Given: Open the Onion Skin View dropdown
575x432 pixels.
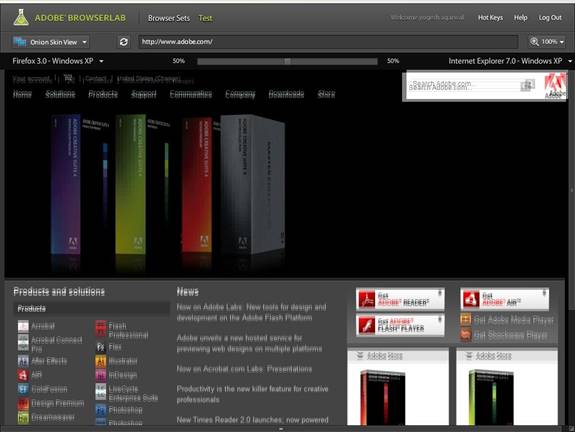Looking at the screenshot, I should 50,42.
